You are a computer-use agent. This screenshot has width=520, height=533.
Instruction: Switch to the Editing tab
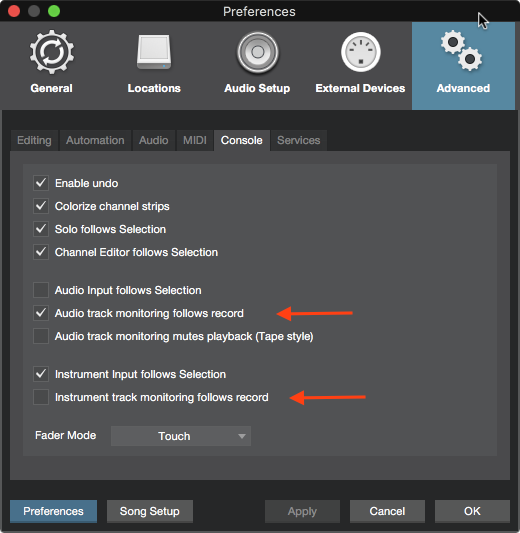click(34, 140)
